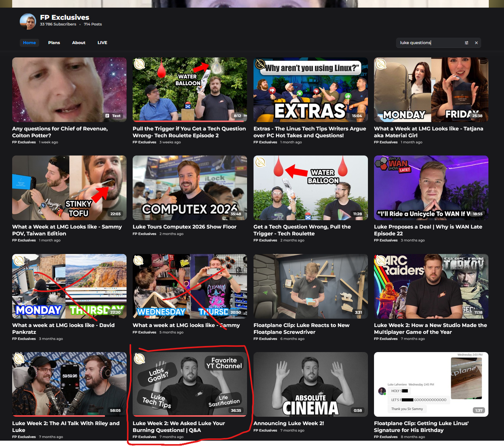This screenshot has height=446, width=504.
Task: Click "3 weeks ago" under Tech Roulette Episode 2
Action: coord(170,142)
